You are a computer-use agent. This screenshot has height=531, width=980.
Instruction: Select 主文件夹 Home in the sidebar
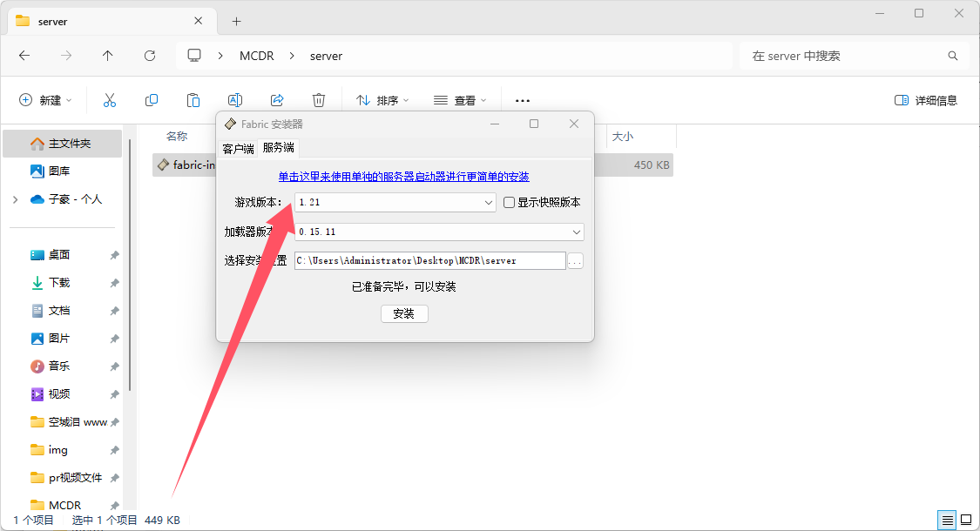[63, 144]
